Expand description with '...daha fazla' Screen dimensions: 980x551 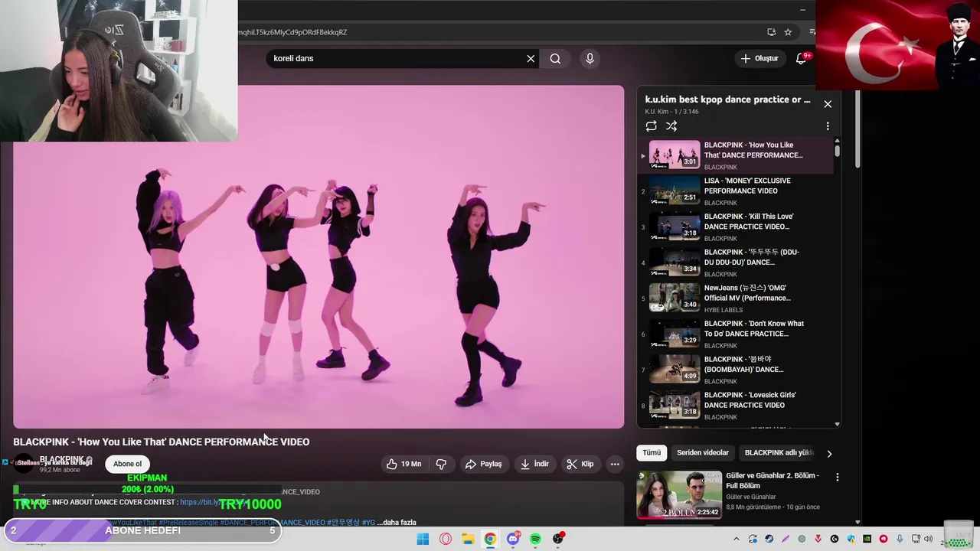pyautogui.click(x=397, y=523)
